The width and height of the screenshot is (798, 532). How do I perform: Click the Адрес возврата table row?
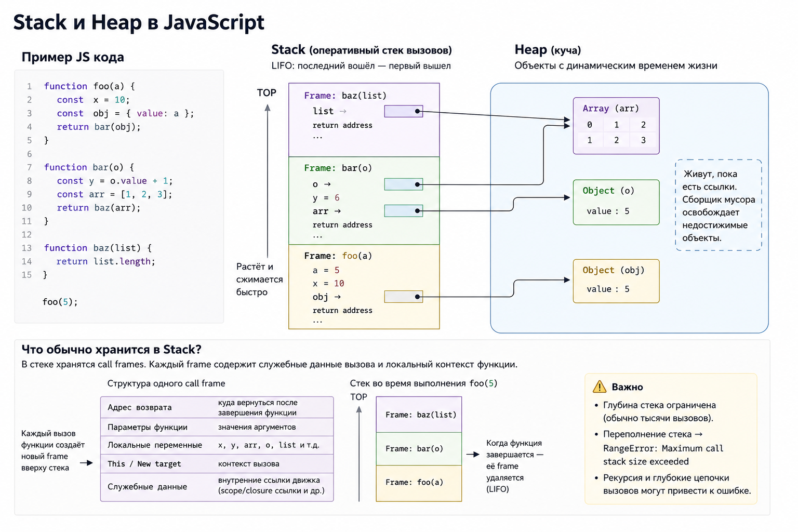[217, 407]
